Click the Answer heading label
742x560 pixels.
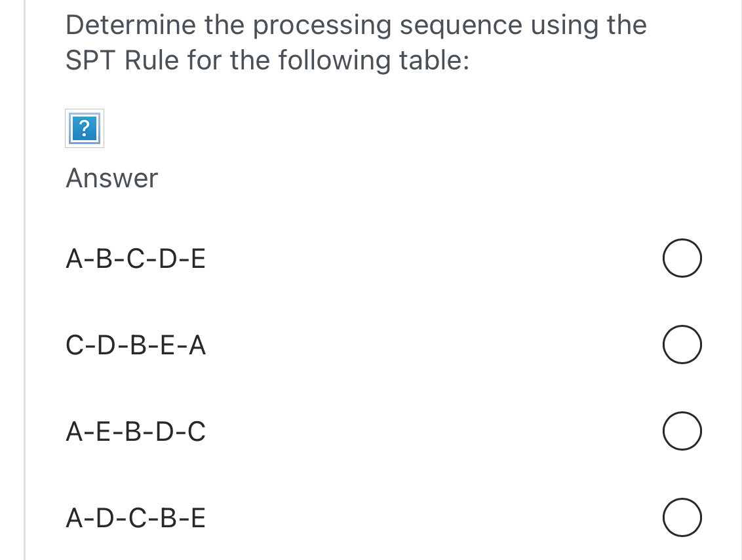[x=111, y=177]
